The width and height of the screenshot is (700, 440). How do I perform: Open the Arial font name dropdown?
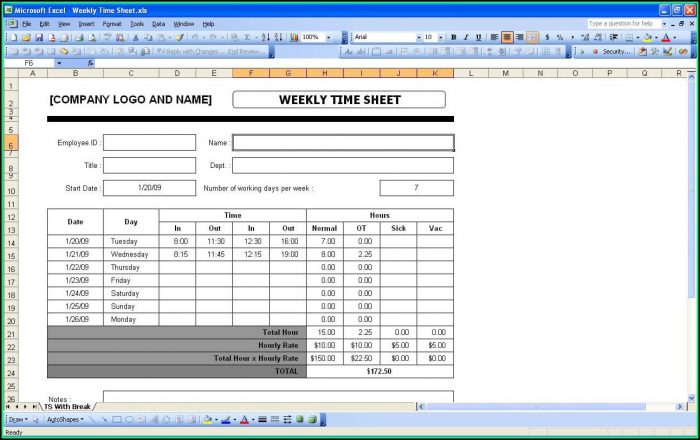tap(419, 37)
